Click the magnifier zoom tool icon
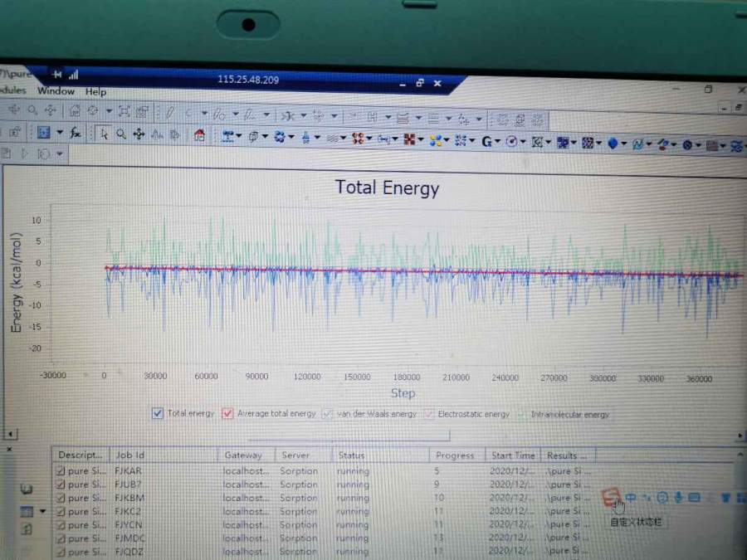The height and width of the screenshot is (560, 747). click(x=121, y=134)
